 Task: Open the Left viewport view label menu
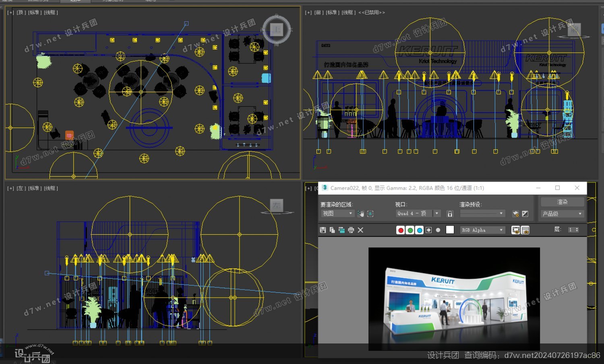(x=21, y=188)
